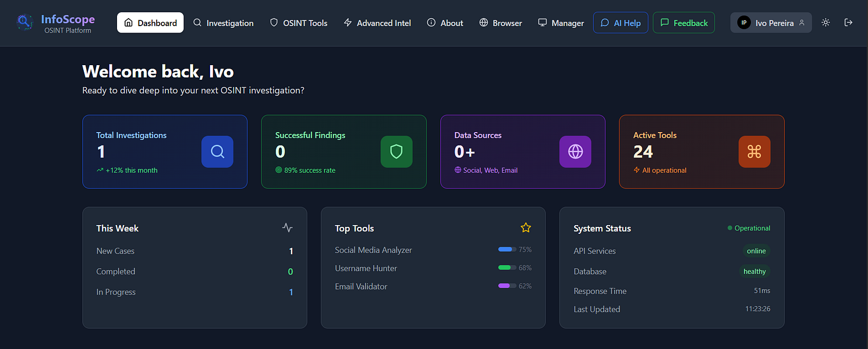Toggle the light theme sun icon
This screenshot has width=868, height=349.
pos(825,22)
